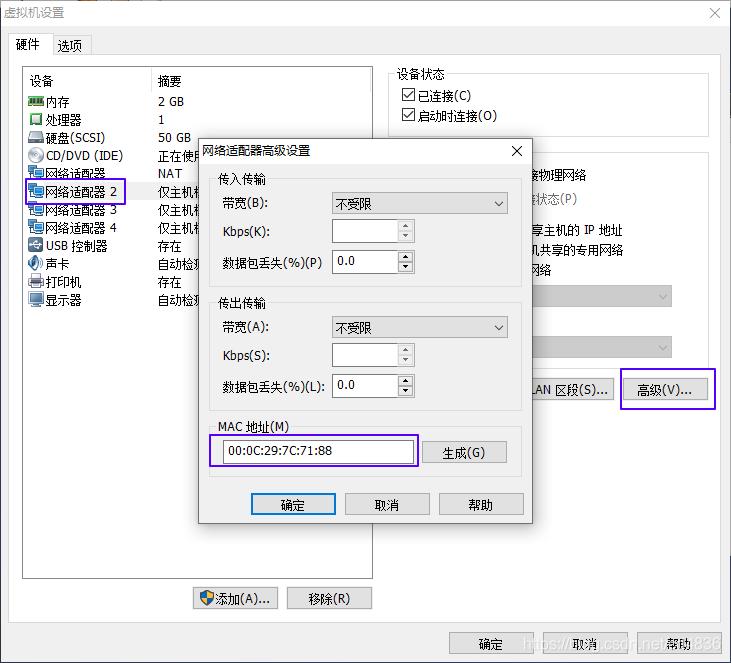Click 确定 in the 虚拟机设置 window
The image size is (731, 663).
click(x=491, y=644)
